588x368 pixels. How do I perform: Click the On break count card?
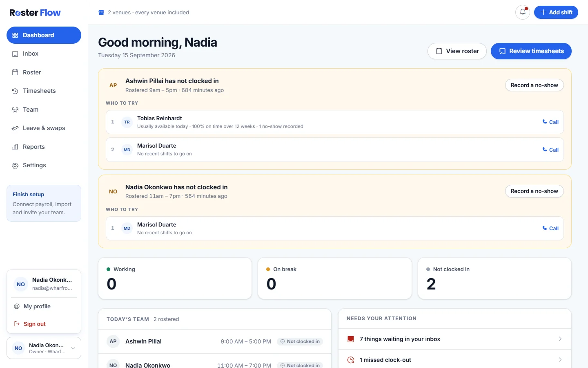click(335, 278)
